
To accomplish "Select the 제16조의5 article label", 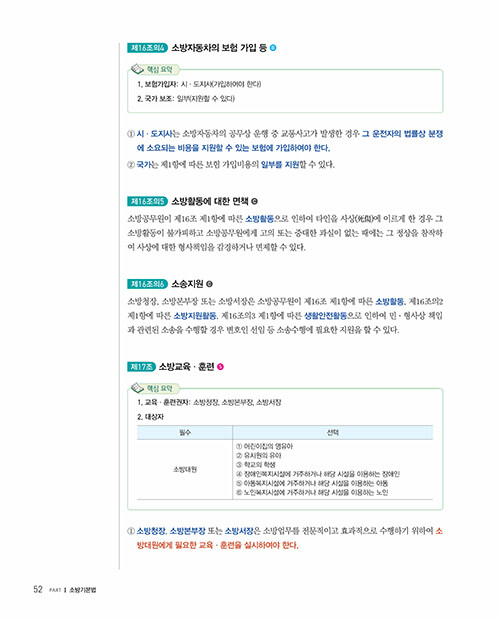I will pyautogui.click(x=148, y=201).
